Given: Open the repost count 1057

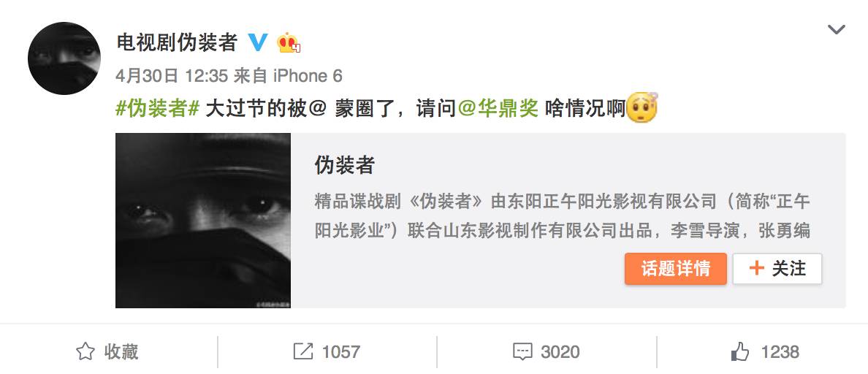Looking at the screenshot, I should point(341,352).
